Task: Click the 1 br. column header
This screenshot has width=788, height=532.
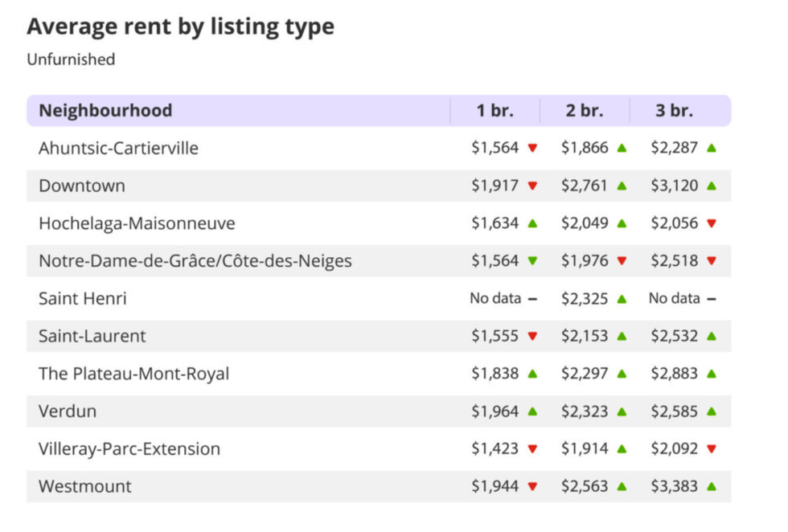Action: coord(495,111)
